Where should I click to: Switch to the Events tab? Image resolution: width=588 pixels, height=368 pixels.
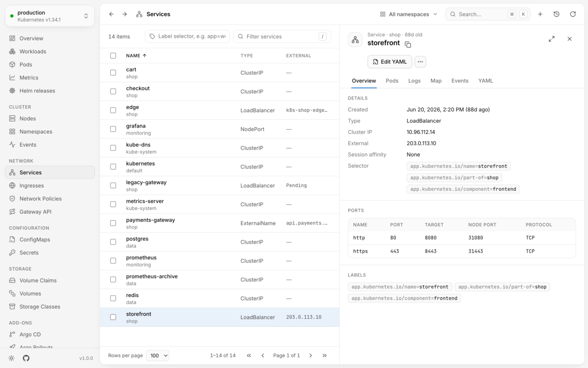(460, 81)
